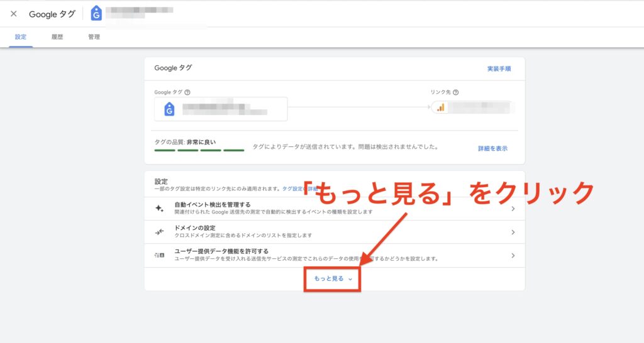This screenshot has height=343, width=644.
Task: Select the 設定 tab
Action: (21, 37)
